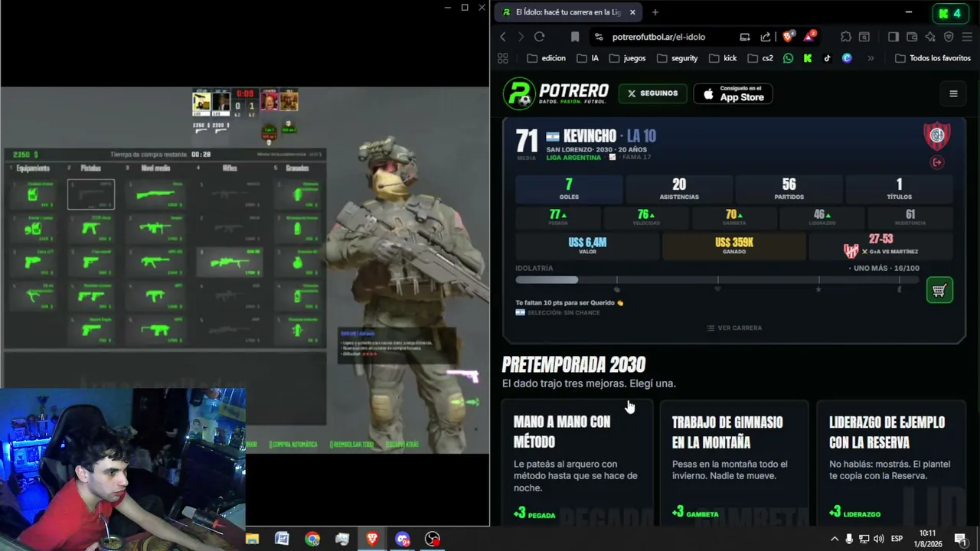Toggle the browser sidebar panel
The height and width of the screenshot is (551, 980).
click(893, 37)
